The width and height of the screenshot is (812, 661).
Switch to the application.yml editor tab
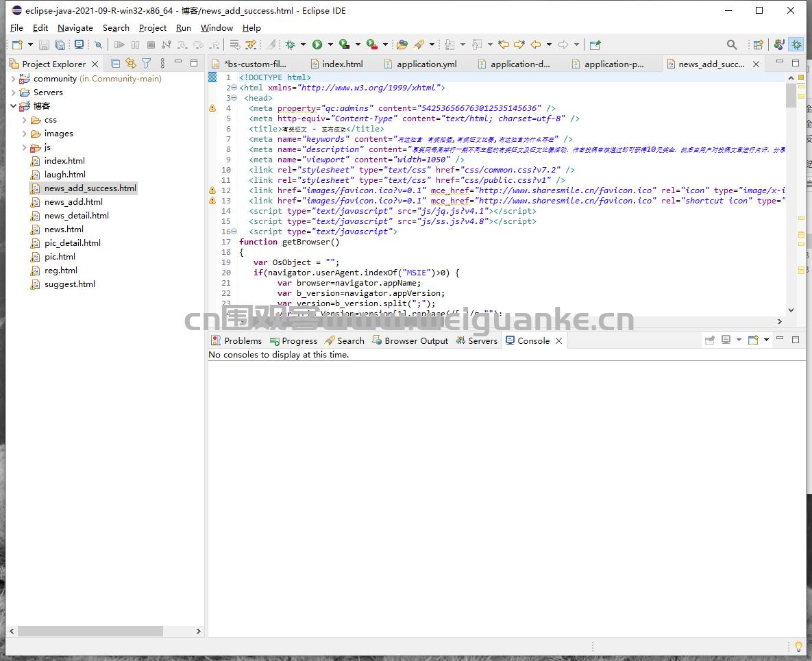click(x=426, y=64)
